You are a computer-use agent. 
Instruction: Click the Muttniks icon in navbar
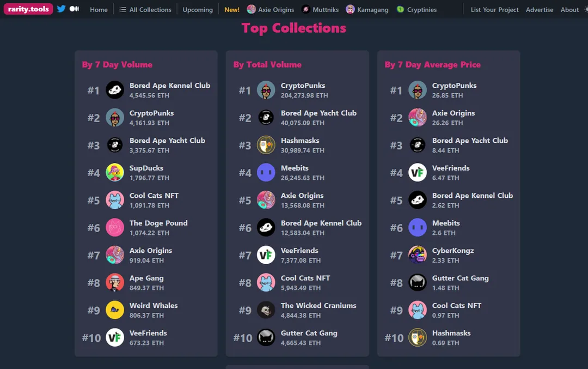click(x=306, y=9)
